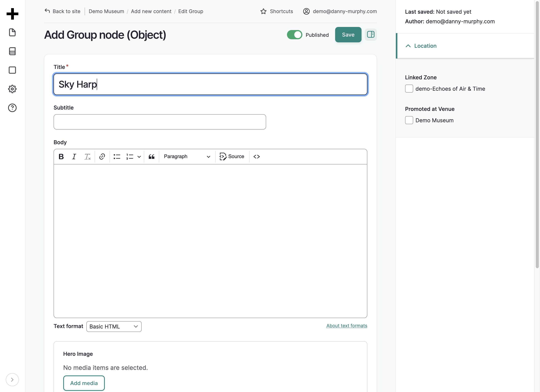Click the right panel vertical scrollbar
The width and height of the screenshot is (540, 392).
(x=537, y=134)
